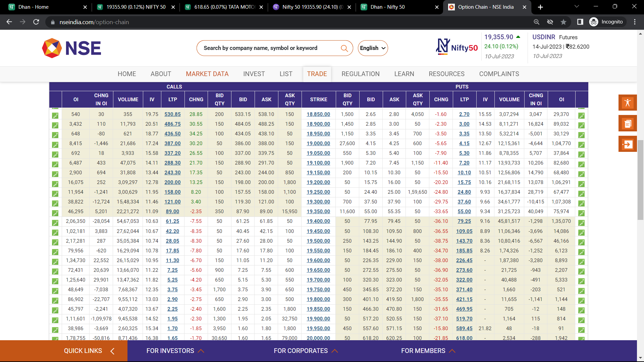Open the TRADE menu
The height and width of the screenshot is (362, 644).
click(x=317, y=74)
